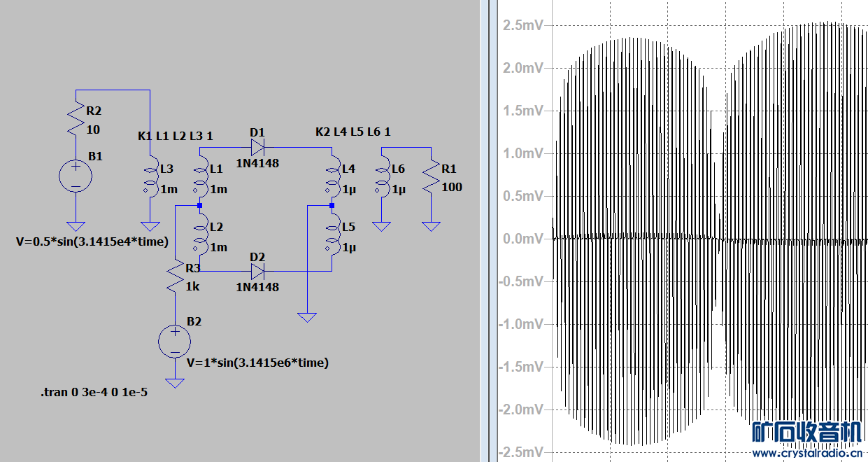The height and width of the screenshot is (462, 868).
Task: Click the -1.5mV axis label
Action: coord(521,367)
